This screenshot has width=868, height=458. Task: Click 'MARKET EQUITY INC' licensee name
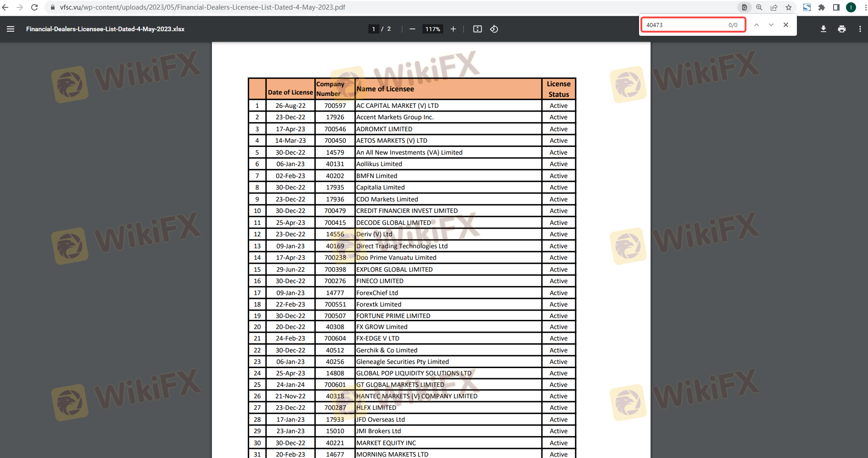[386, 443]
